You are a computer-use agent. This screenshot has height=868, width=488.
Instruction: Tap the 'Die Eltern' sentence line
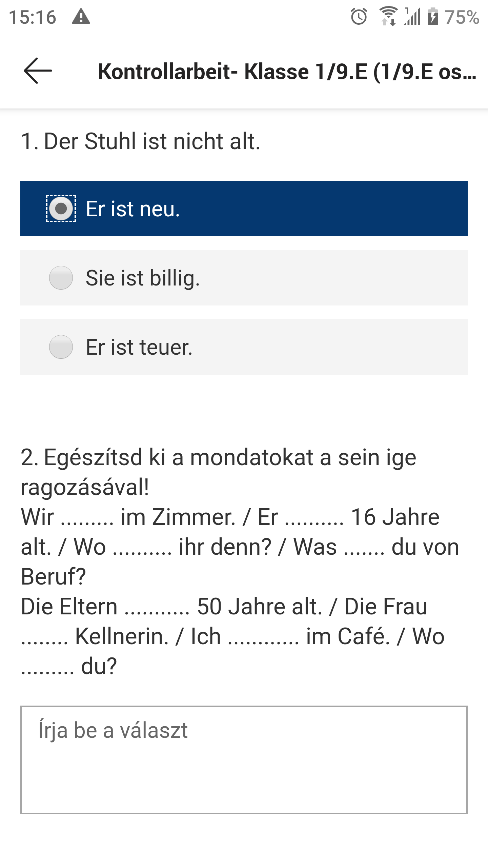(224, 606)
